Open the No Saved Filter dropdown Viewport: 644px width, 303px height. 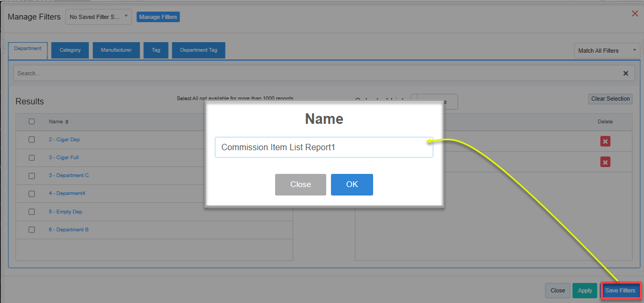pyautogui.click(x=99, y=17)
